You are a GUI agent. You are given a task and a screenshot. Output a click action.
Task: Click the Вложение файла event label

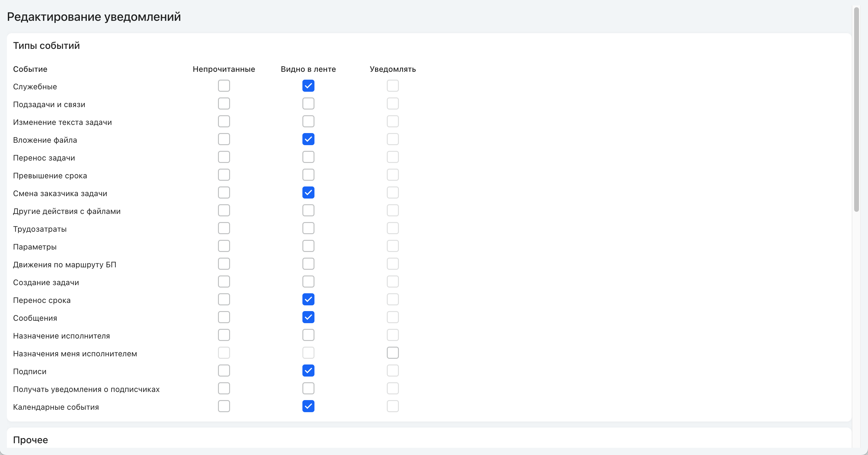point(45,140)
